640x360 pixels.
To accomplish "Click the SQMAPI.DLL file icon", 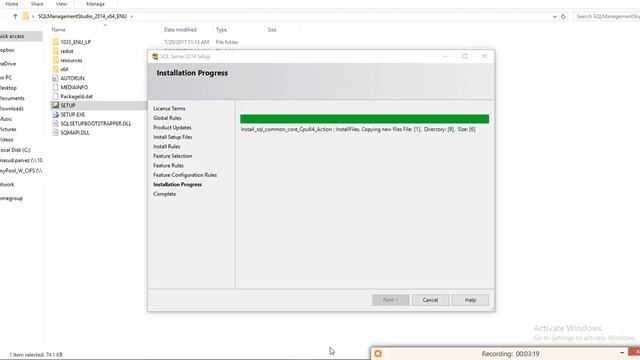I will 56,133.
